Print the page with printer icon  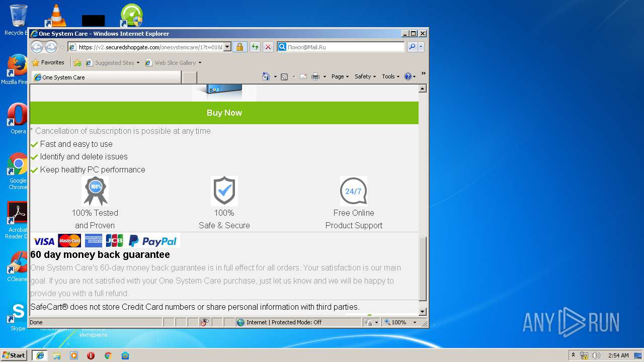pos(315,76)
